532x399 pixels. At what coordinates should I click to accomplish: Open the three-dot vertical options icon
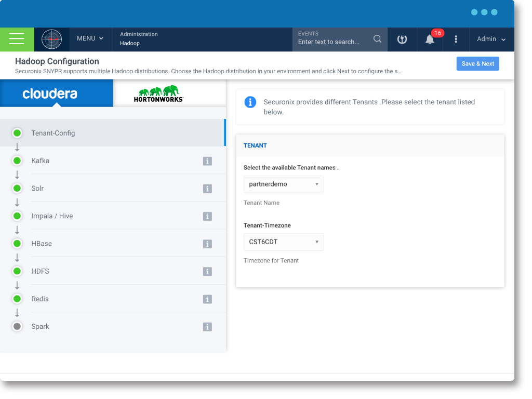[456, 39]
